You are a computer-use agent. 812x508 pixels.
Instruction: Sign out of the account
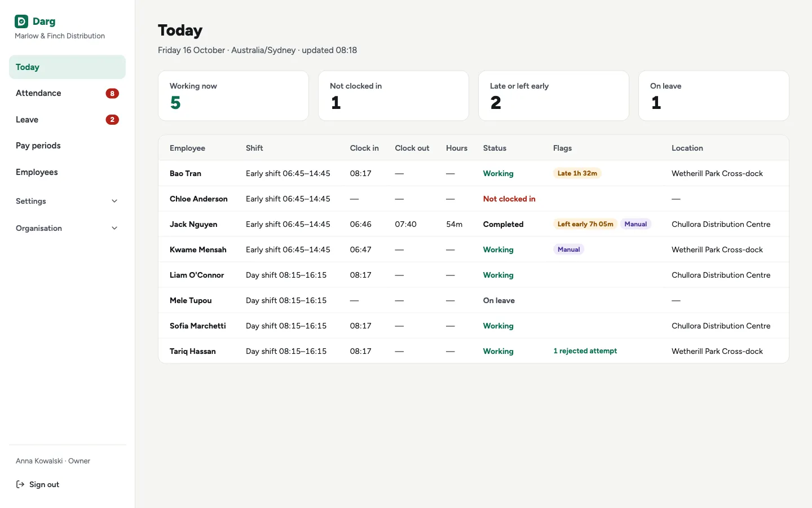(38, 484)
